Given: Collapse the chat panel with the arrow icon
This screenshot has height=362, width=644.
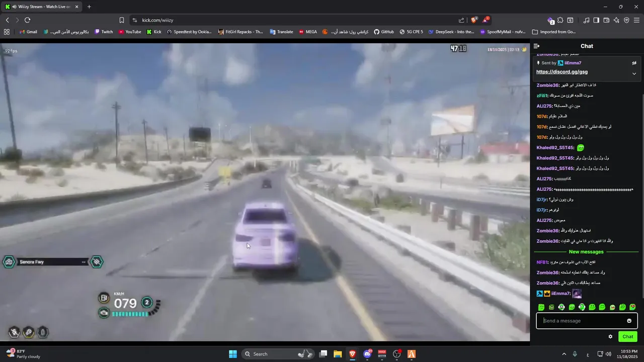Looking at the screenshot, I should (537, 46).
